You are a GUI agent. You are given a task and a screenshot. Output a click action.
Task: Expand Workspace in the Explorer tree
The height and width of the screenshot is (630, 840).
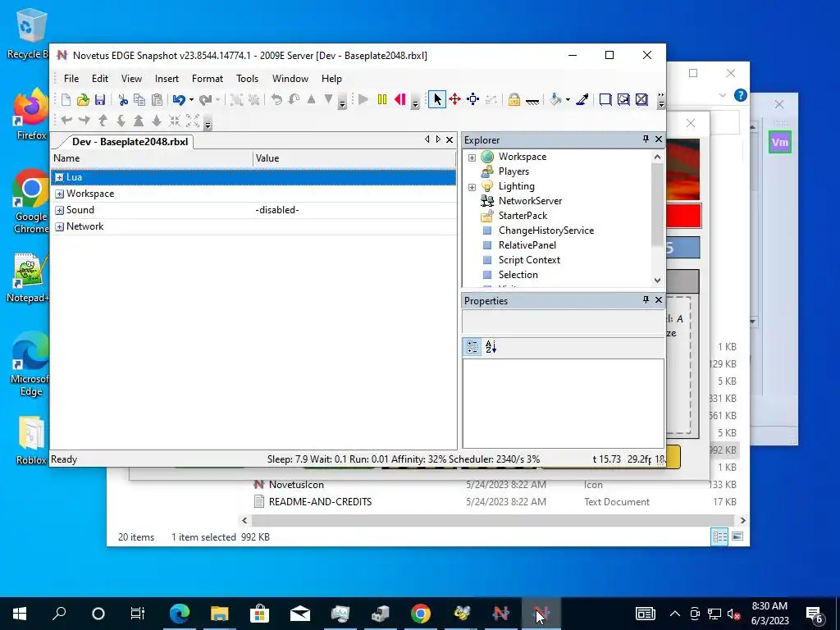click(x=472, y=157)
